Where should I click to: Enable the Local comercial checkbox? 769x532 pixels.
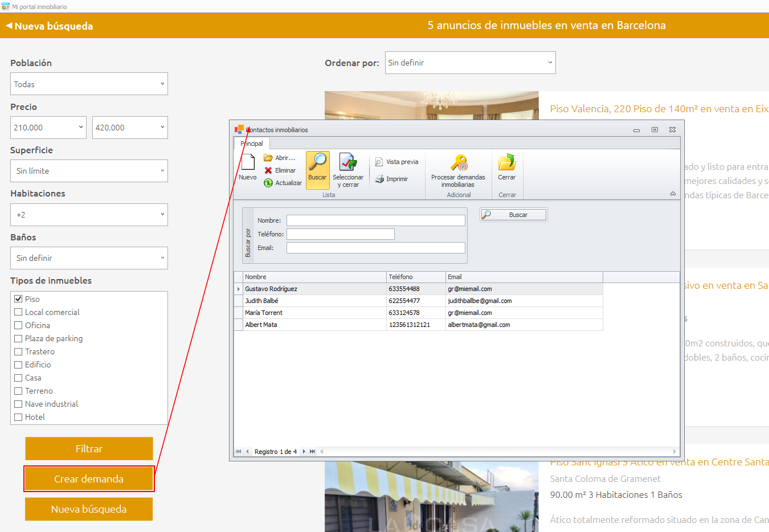click(x=19, y=312)
